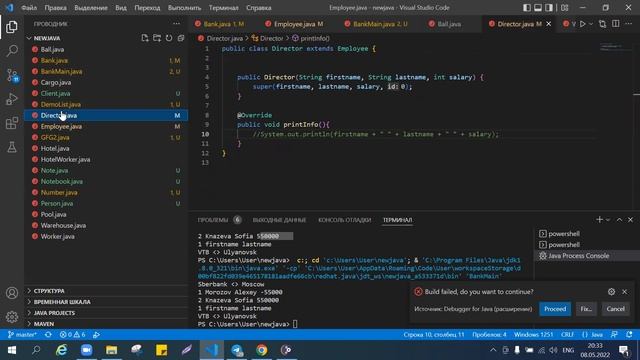This screenshot has width=640, height=360.
Task: Open the Manage gear in activity bar
Action: click(12, 316)
